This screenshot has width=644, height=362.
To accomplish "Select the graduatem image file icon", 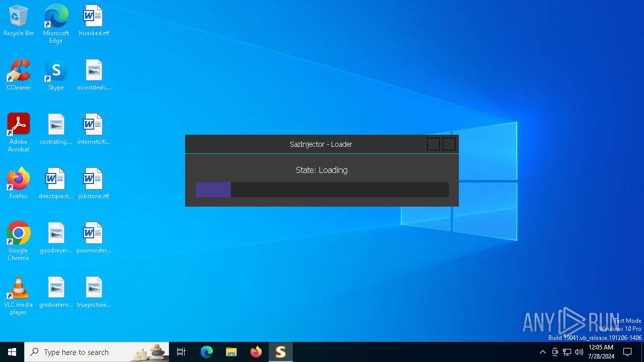I will point(56,293).
